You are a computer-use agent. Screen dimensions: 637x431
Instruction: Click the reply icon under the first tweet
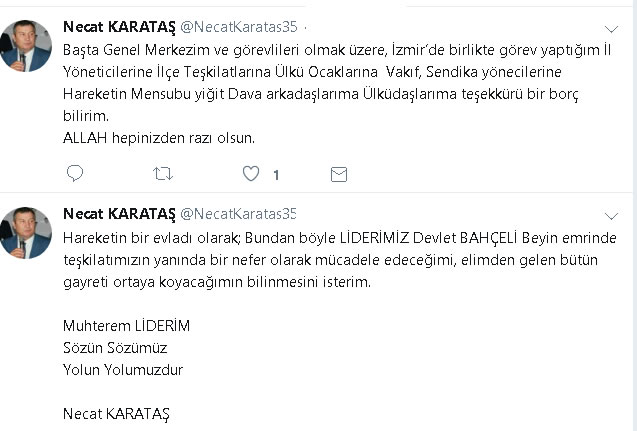click(75, 174)
